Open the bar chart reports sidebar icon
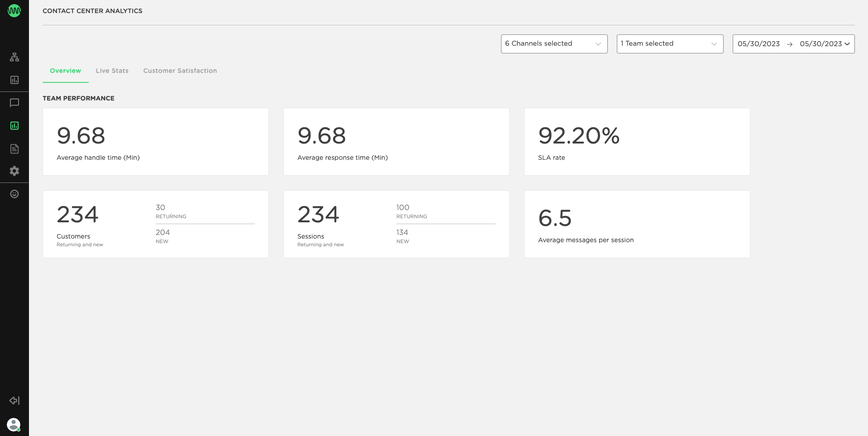 tap(14, 80)
